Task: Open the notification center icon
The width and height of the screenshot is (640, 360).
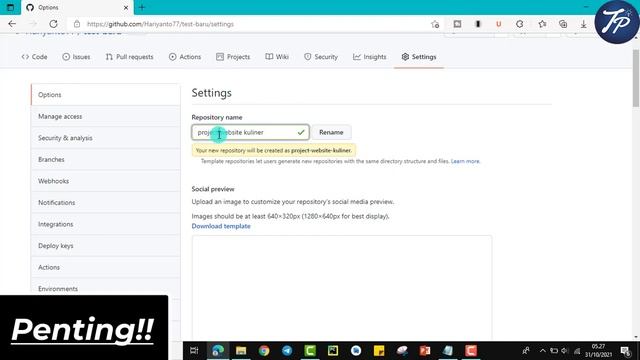Action: coord(625,351)
